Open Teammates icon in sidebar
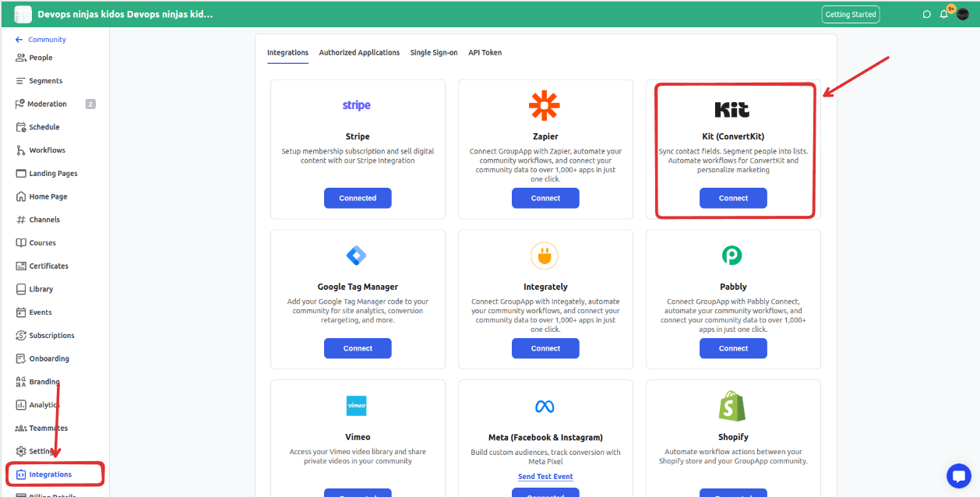This screenshot has width=980, height=497. pyautogui.click(x=21, y=428)
